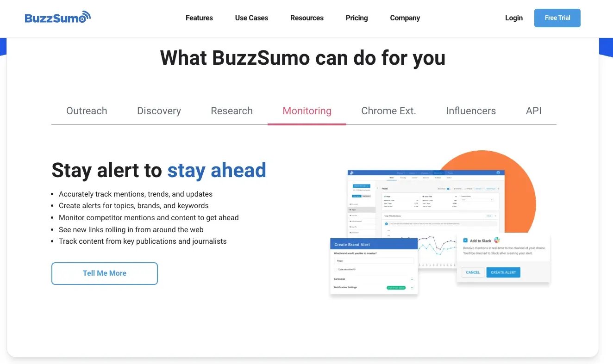Image resolution: width=613 pixels, height=364 pixels.
Task: Click the user avatar icon in the mockup header
Action: pyautogui.click(x=498, y=173)
